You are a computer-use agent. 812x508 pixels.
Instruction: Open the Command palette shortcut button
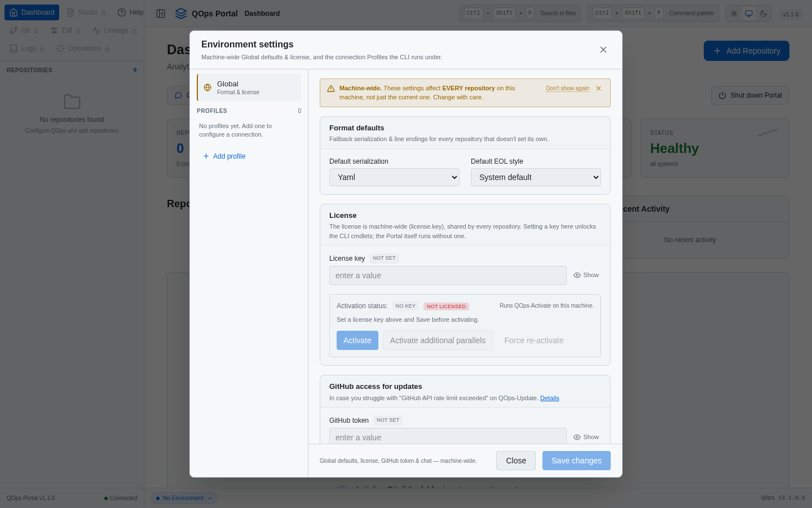(x=653, y=14)
